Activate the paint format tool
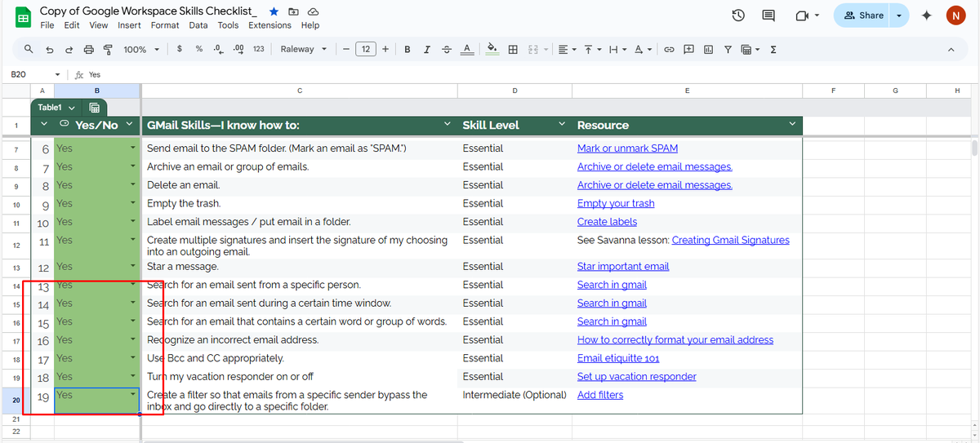The width and height of the screenshot is (980, 443). (108, 49)
